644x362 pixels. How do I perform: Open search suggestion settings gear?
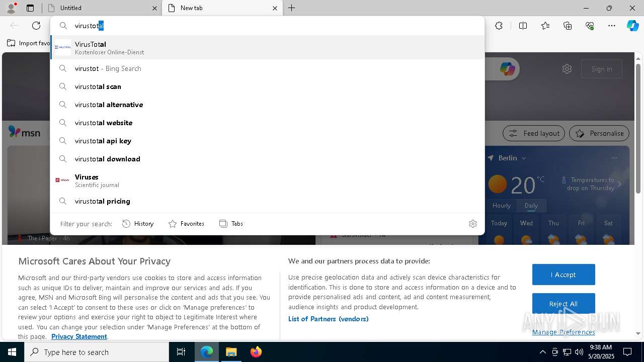[473, 224]
